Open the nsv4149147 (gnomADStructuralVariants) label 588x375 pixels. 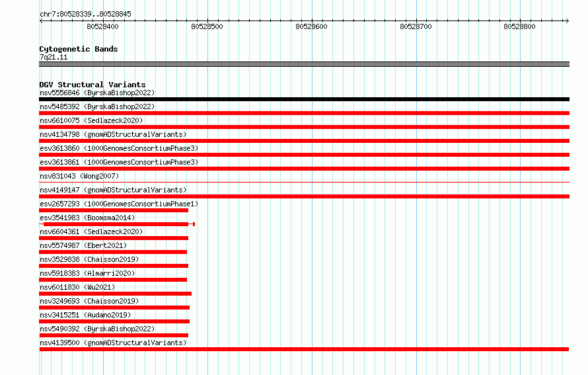pos(113,190)
